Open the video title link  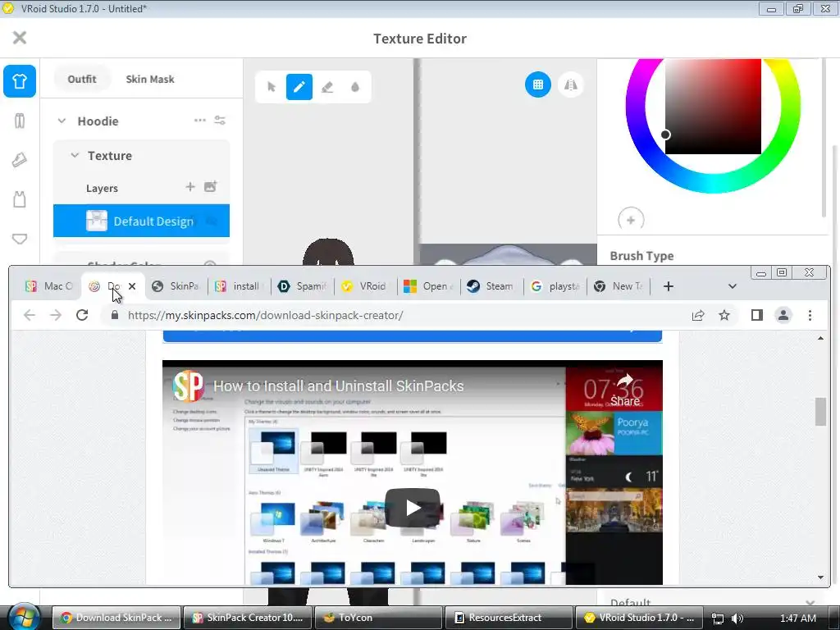[339, 386]
